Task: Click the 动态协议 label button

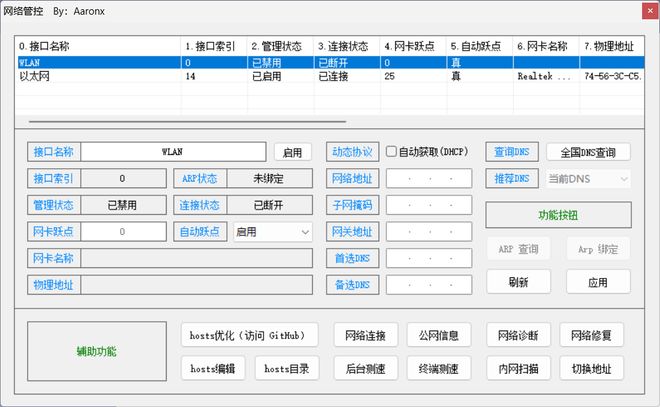Action: click(x=352, y=152)
